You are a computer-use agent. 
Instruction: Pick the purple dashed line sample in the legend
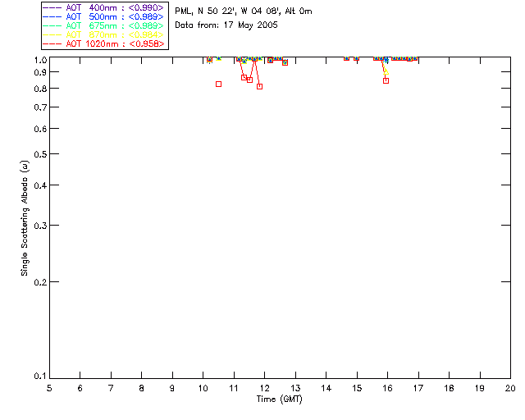[52, 7]
